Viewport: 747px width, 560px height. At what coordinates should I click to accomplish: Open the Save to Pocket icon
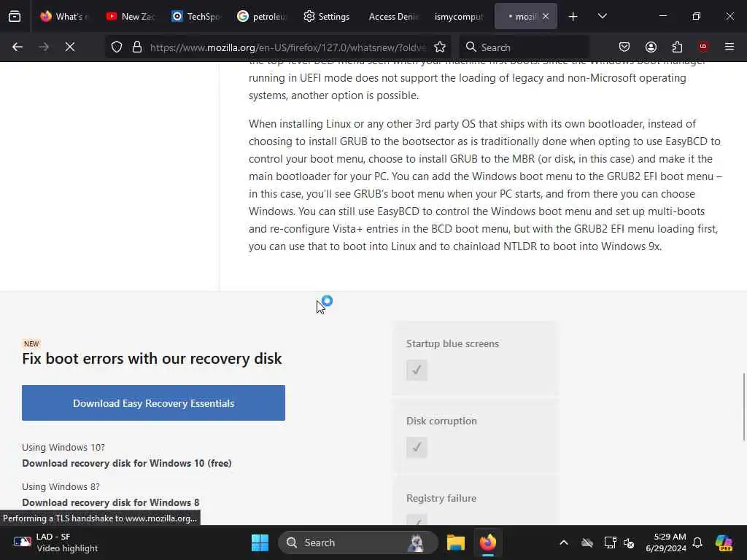point(624,47)
